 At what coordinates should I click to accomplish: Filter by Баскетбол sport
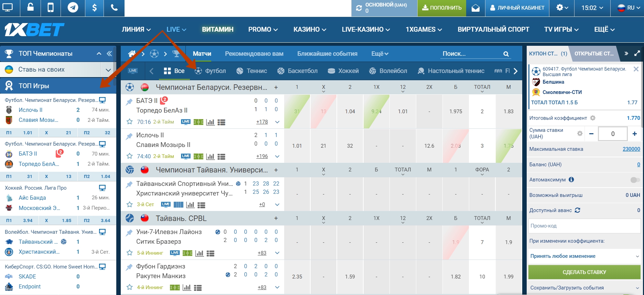click(x=297, y=71)
